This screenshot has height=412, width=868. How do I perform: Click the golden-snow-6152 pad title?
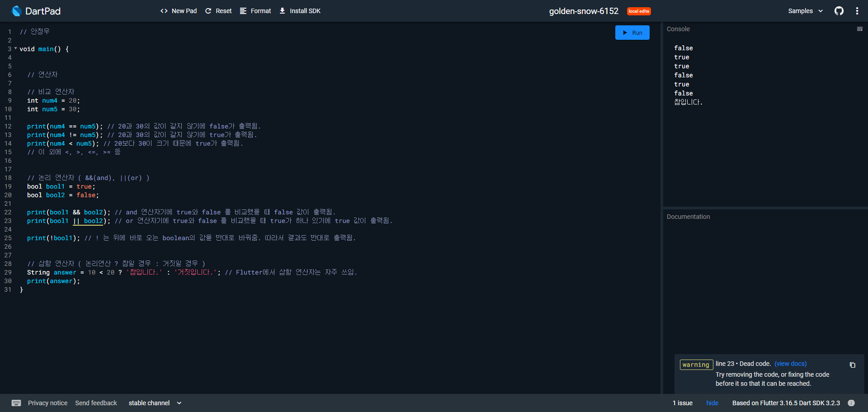[584, 11]
